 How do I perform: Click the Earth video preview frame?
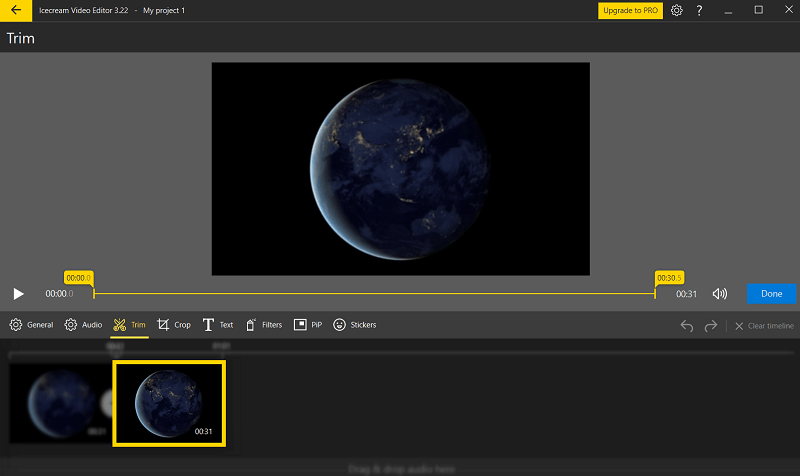401,169
